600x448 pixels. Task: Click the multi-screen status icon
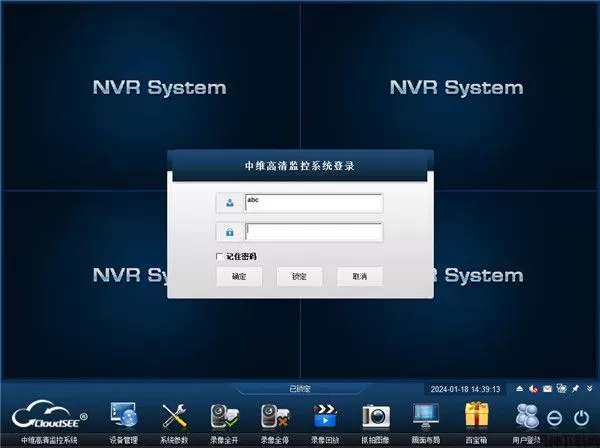[x=561, y=389]
